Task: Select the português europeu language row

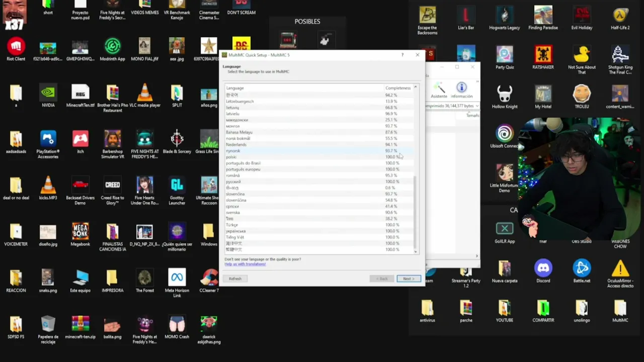Action: (318, 169)
